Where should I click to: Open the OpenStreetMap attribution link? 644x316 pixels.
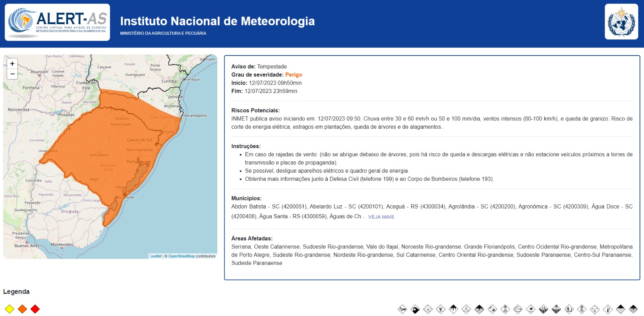[x=181, y=256]
